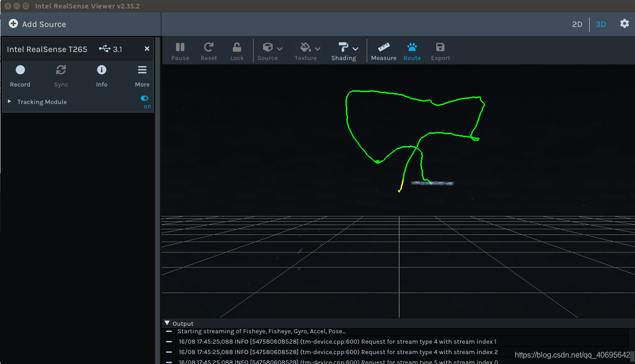Select log line ending 'stream index 2'
This screenshot has height=364, width=635.
[338, 352]
